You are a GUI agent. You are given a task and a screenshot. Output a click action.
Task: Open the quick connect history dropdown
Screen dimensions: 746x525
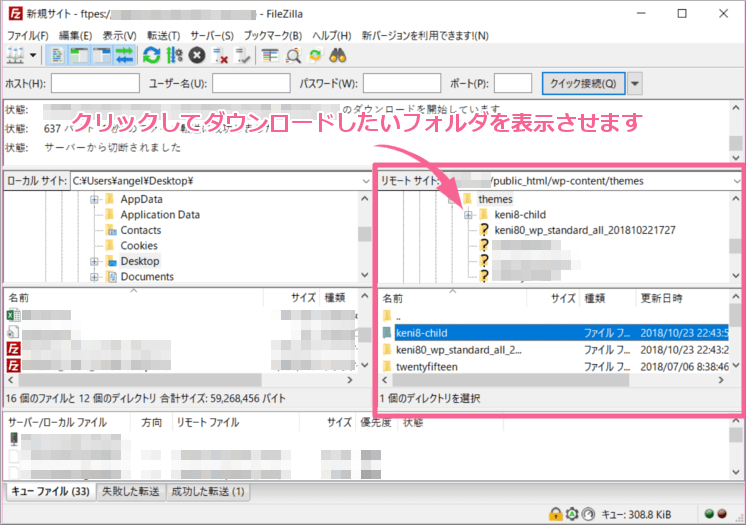[635, 84]
